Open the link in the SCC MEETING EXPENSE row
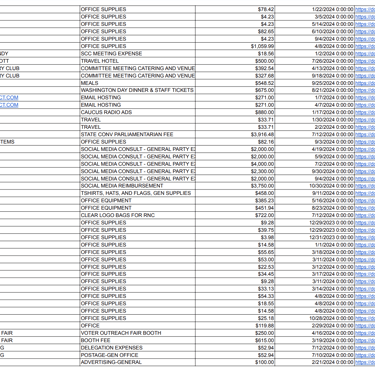Viewport: 375px width, 375px height. 365,54
